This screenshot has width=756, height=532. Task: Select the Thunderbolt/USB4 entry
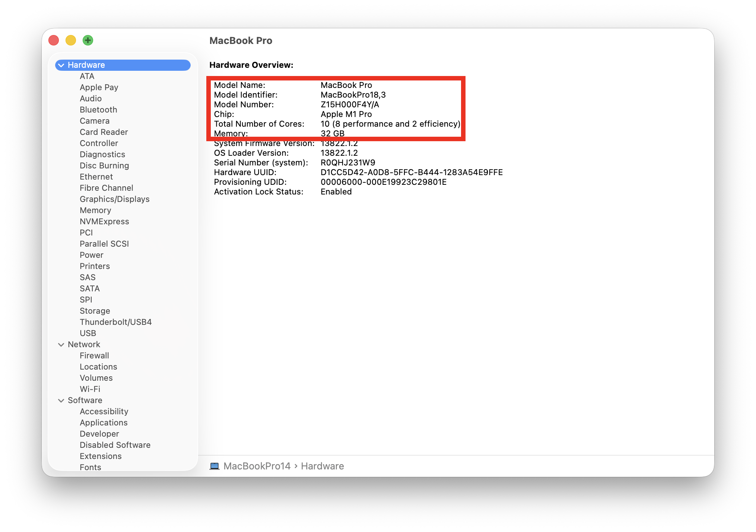coord(115,322)
